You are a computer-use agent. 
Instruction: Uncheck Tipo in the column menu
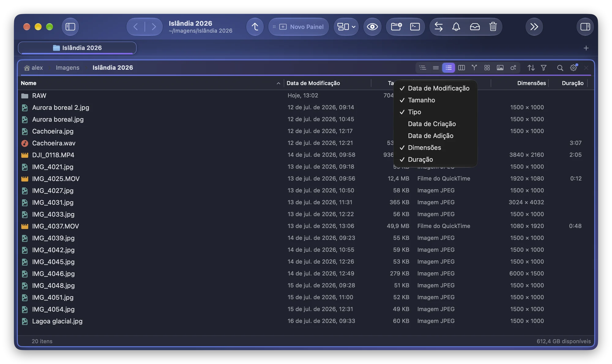(435, 112)
